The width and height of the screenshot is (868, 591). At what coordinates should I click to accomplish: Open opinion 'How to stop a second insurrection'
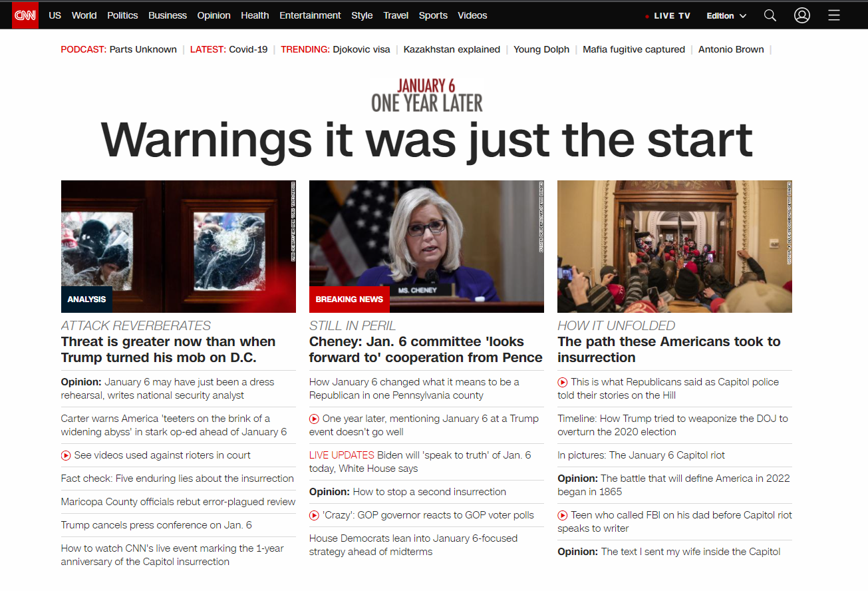[x=408, y=492]
